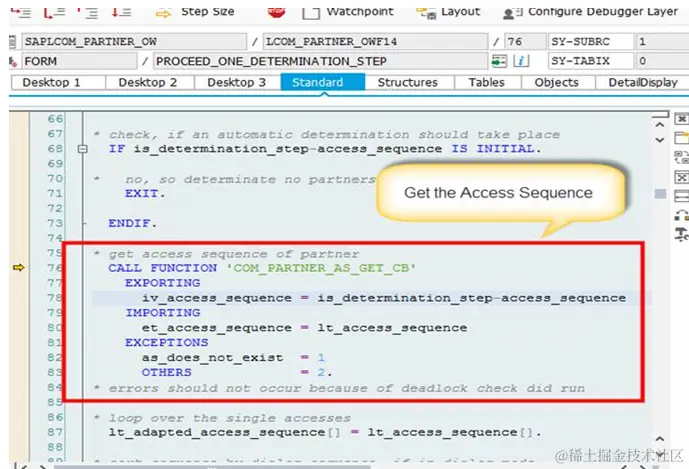Click the OTHERS keyword on line 83
Viewport: 689px width, 469px height.
167,373
